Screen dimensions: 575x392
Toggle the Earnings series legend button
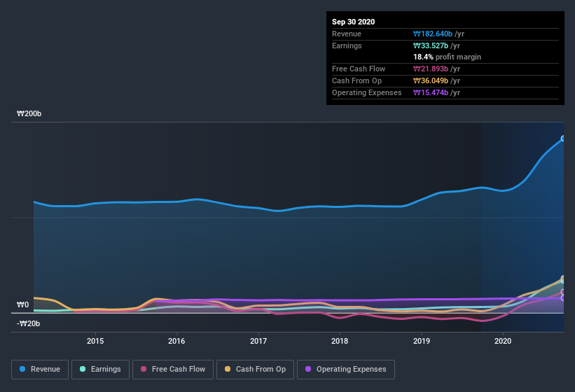pos(100,370)
